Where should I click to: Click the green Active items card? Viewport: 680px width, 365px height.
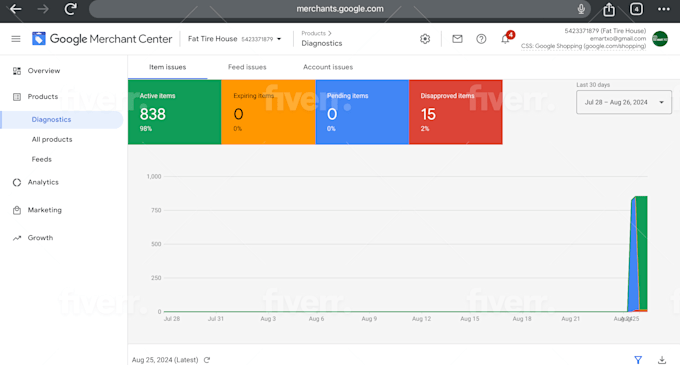coord(174,112)
